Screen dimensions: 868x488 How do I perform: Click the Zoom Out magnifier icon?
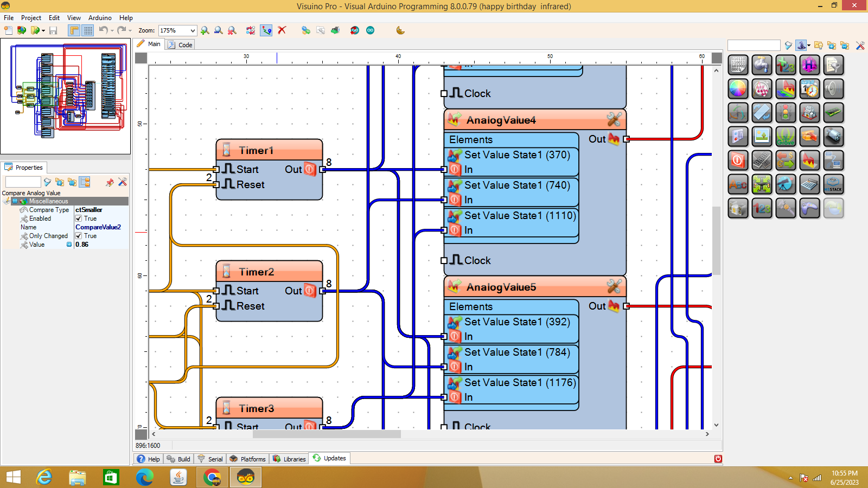point(218,30)
